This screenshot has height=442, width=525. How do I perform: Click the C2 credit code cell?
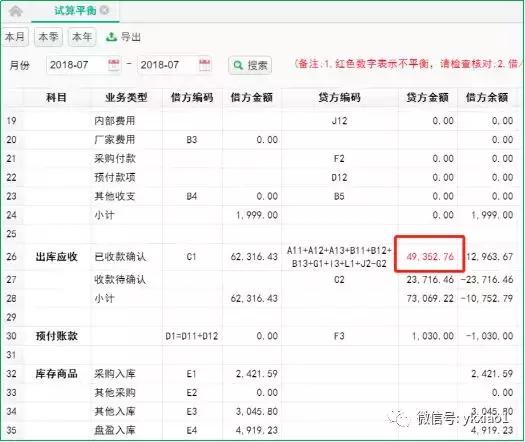pyautogui.click(x=339, y=280)
